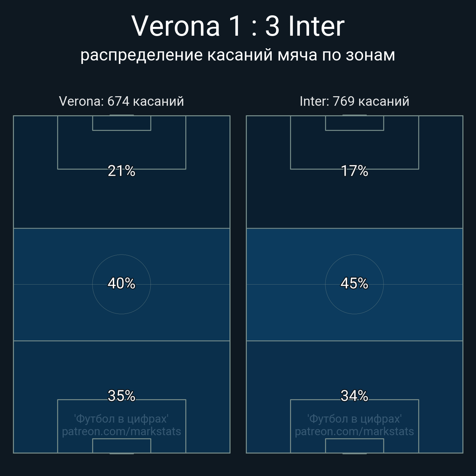The width and height of the screenshot is (476, 476).
Task: Click Inter's 45% middle zone value
Action: 354,283
